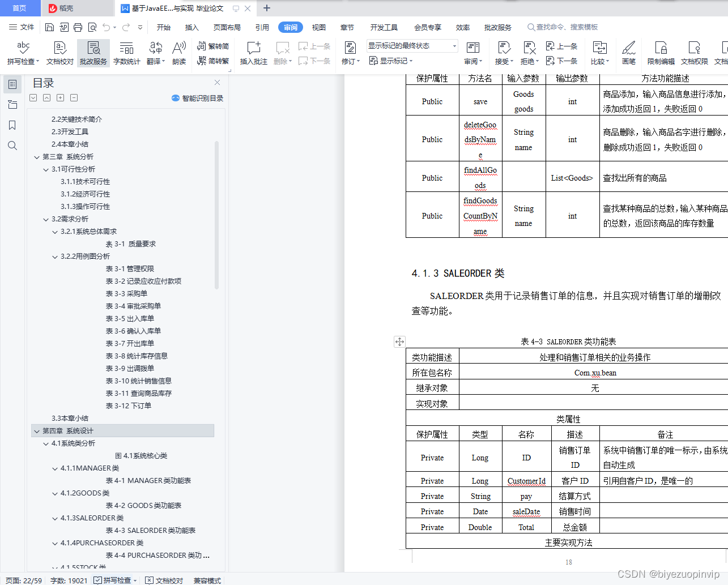Collapse the 3.2需求分析 tree branch

pos(46,219)
